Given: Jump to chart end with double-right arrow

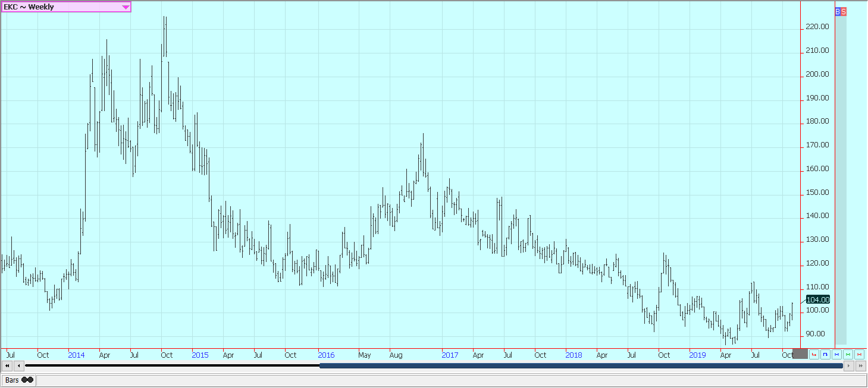Looking at the screenshot, I should click(861, 365).
